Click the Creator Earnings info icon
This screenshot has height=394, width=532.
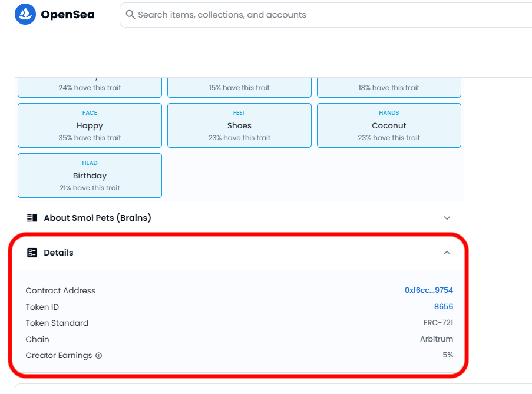(x=99, y=356)
